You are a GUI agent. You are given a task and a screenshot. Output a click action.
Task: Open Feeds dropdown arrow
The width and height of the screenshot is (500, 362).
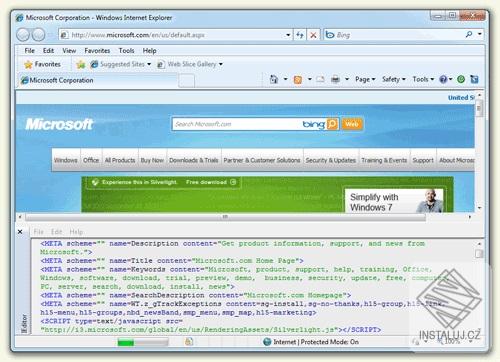click(x=310, y=79)
